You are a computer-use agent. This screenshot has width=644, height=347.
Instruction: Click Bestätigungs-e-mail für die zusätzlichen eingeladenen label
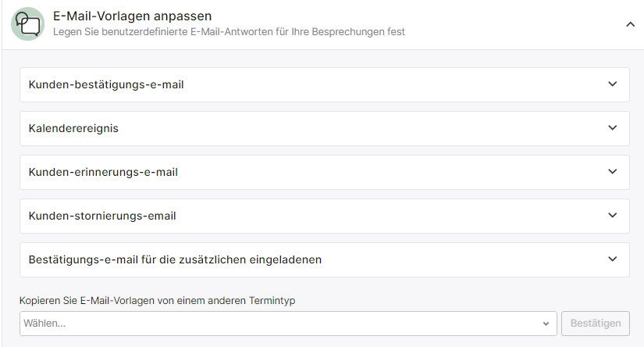point(175,259)
